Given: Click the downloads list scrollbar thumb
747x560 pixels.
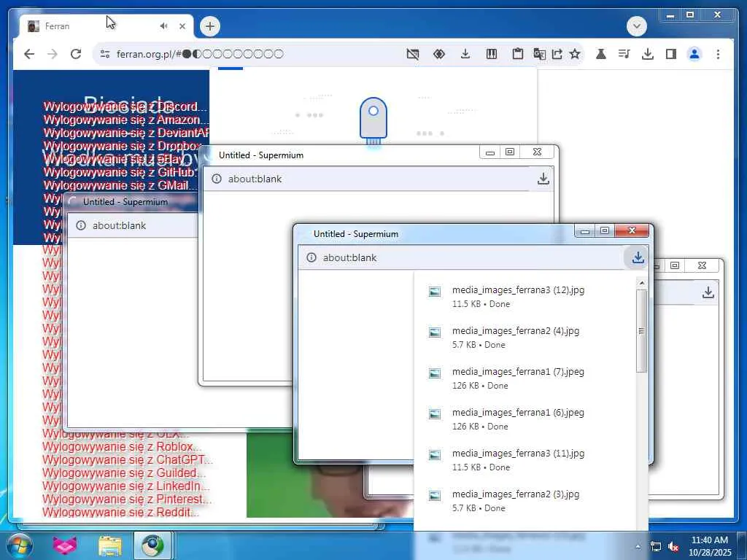Looking at the screenshot, I should point(641,331).
